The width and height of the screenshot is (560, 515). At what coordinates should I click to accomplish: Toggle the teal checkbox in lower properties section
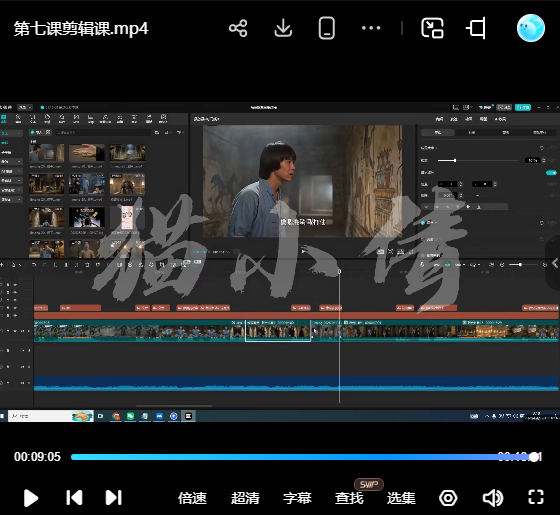point(423,222)
